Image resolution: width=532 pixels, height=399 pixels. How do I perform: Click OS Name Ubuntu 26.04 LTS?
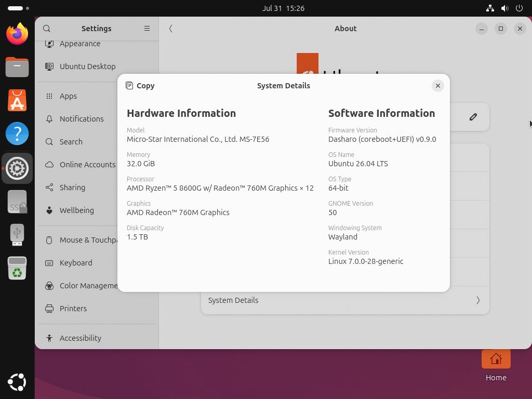pos(358,164)
